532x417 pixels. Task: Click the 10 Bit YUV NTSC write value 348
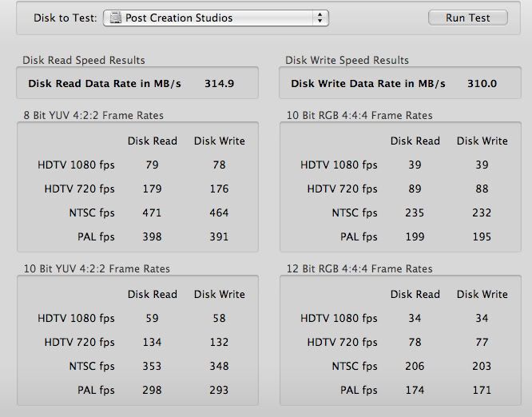coord(218,367)
